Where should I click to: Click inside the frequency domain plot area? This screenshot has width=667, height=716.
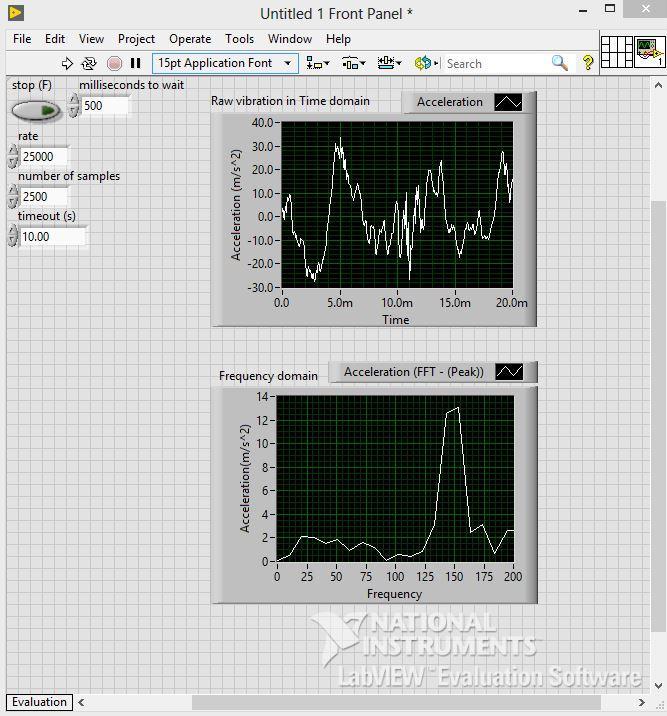[395, 479]
